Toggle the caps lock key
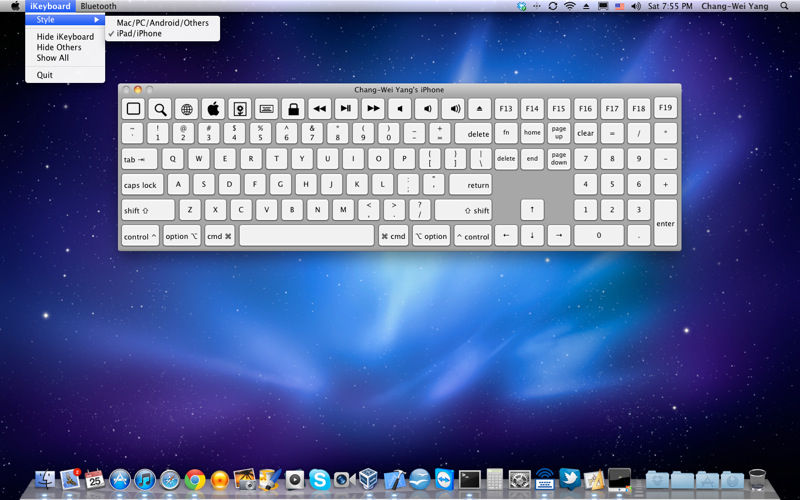The height and width of the screenshot is (500, 800). click(x=142, y=185)
